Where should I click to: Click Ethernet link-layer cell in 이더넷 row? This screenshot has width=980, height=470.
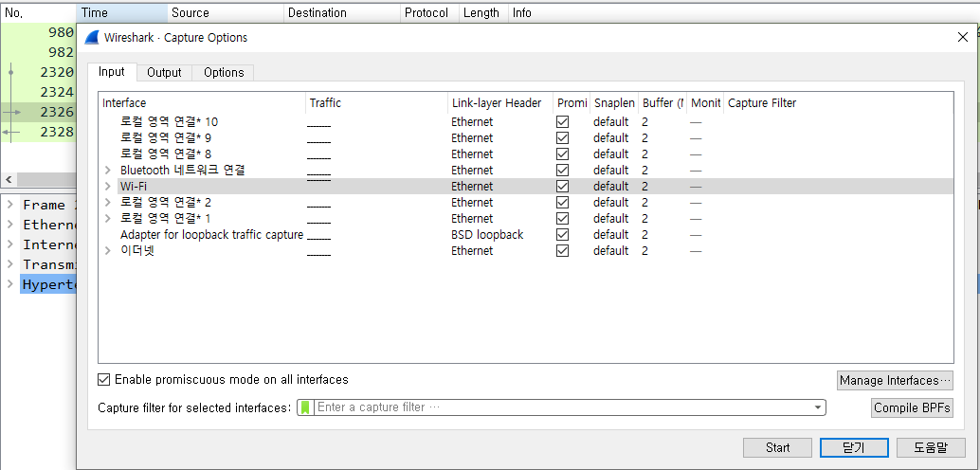pos(472,250)
